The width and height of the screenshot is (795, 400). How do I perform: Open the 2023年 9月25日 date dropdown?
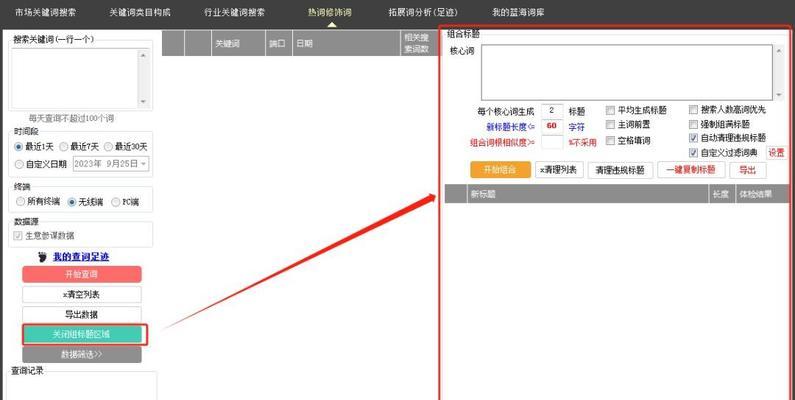(x=112, y=164)
